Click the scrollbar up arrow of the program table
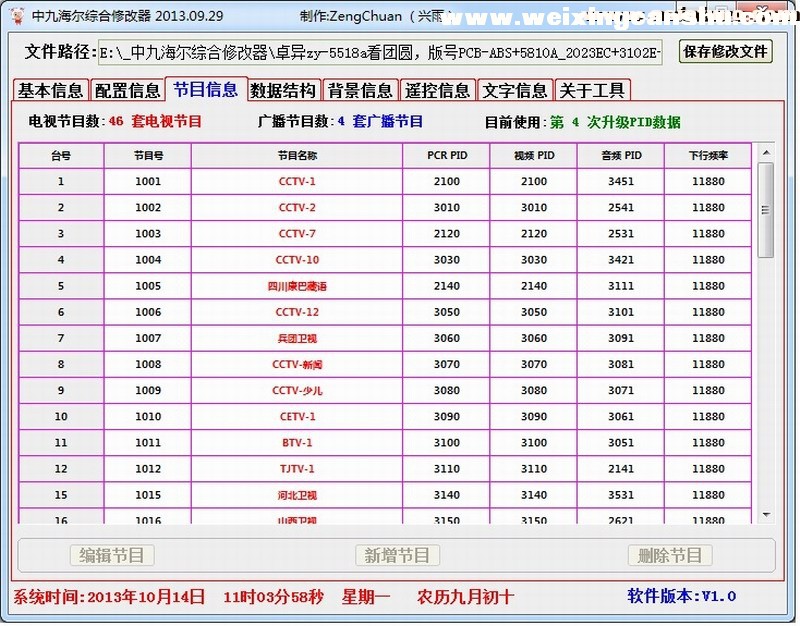The image size is (800, 626). (x=766, y=153)
